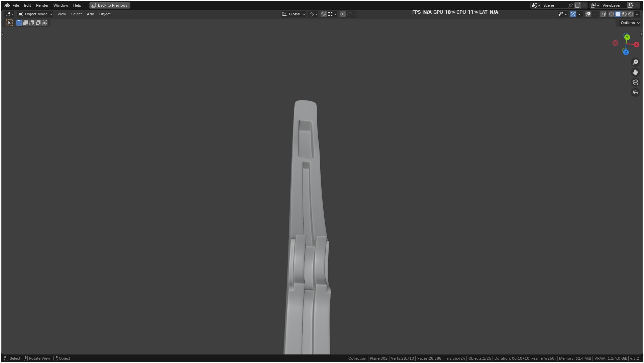Open the Help menu
644x363 pixels.
pos(77,5)
